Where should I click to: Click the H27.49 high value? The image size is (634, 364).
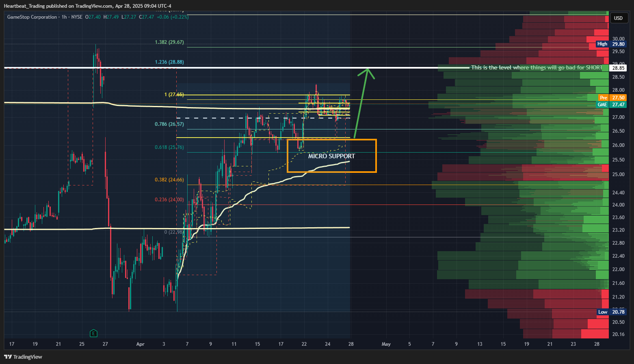point(111,17)
